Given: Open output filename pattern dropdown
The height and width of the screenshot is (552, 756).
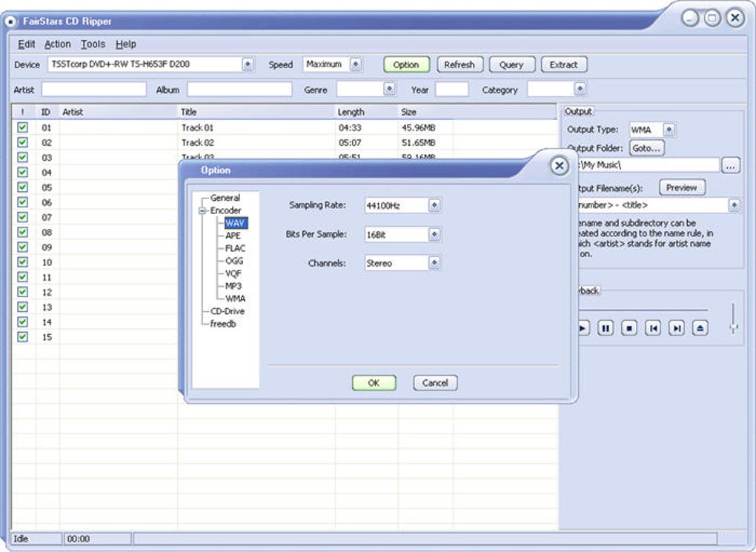Looking at the screenshot, I should [x=735, y=205].
